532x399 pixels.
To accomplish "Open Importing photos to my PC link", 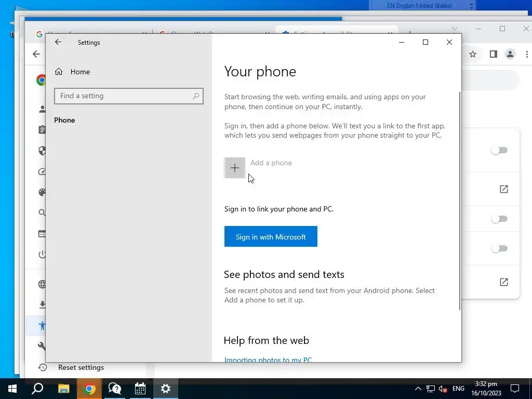I will point(268,360).
